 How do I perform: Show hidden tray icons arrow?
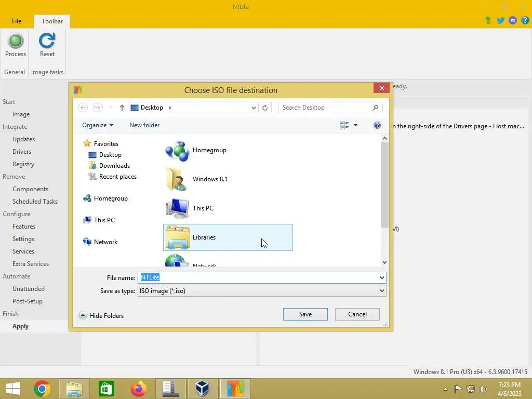[445, 389]
